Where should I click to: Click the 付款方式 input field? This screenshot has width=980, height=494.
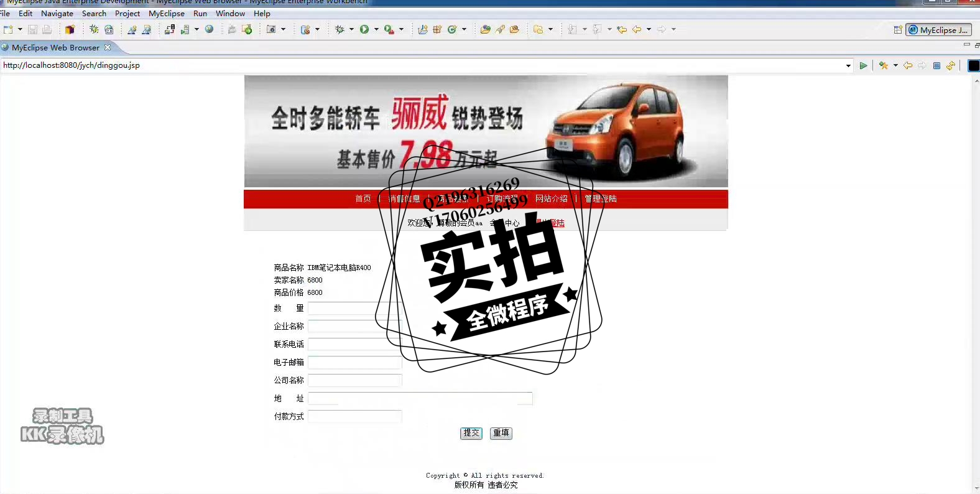tap(355, 416)
